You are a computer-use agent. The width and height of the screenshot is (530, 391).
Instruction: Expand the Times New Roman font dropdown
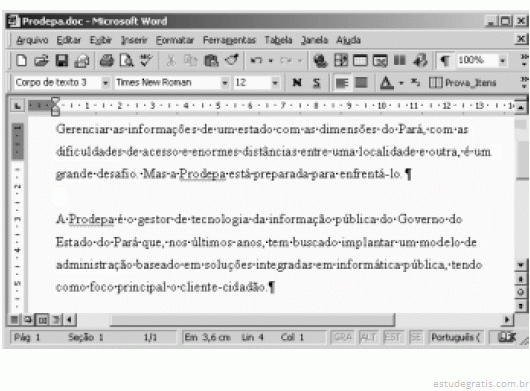[224, 82]
